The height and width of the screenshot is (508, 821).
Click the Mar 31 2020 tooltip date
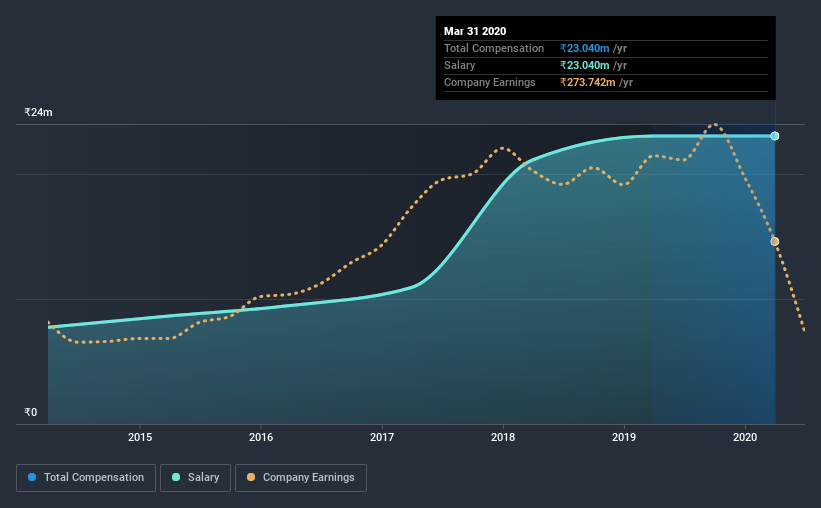pos(475,31)
